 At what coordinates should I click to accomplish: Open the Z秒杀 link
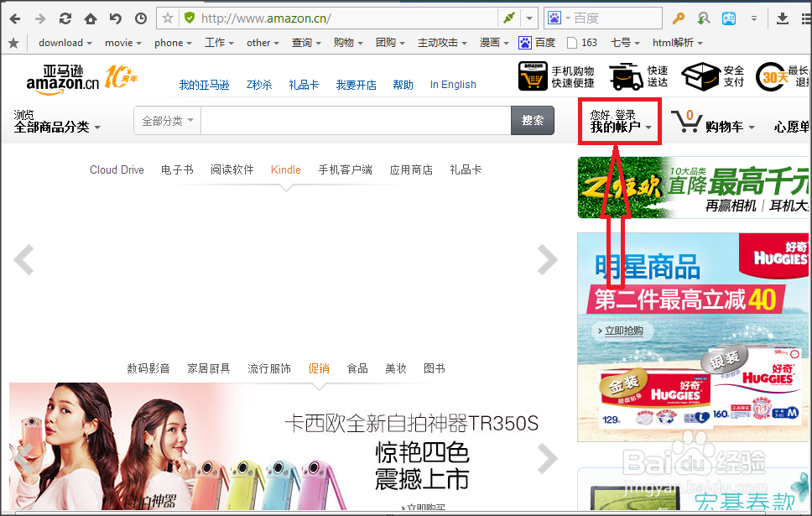(x=259, y=85)
